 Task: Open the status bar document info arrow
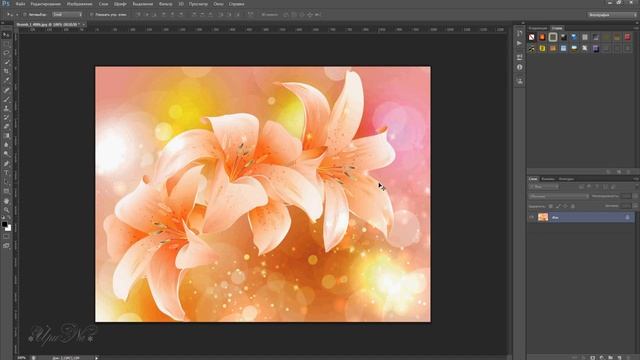coord(97,358)
